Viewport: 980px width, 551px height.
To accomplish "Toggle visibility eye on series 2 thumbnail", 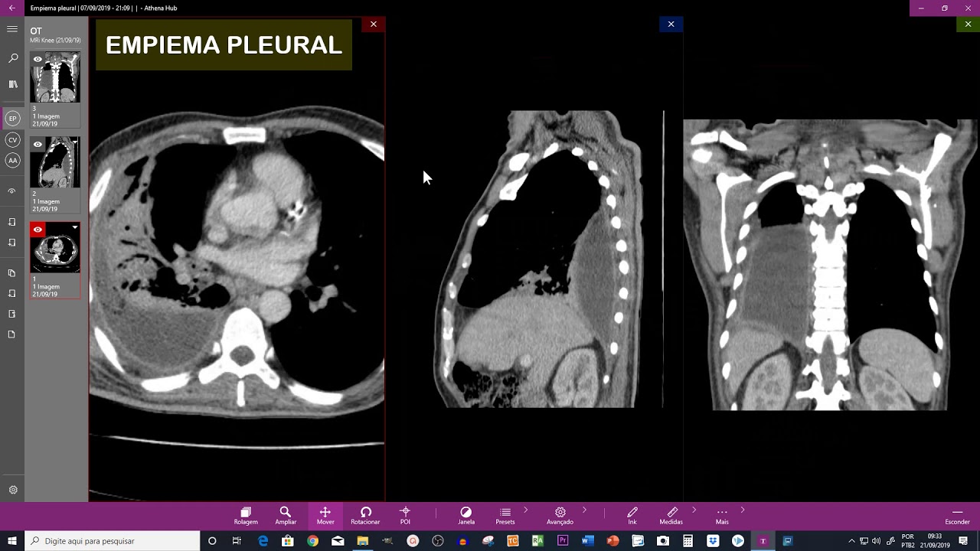I will click(x=38, y=144).
